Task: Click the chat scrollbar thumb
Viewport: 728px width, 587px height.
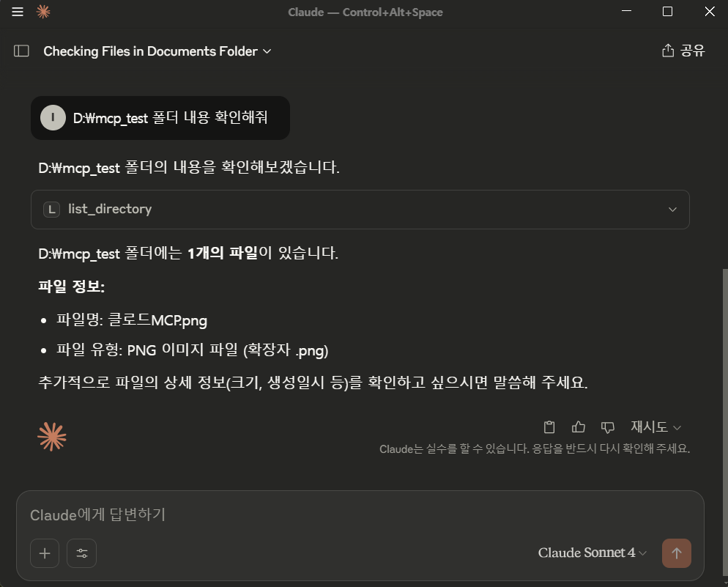Action: (x=725, y=423)
